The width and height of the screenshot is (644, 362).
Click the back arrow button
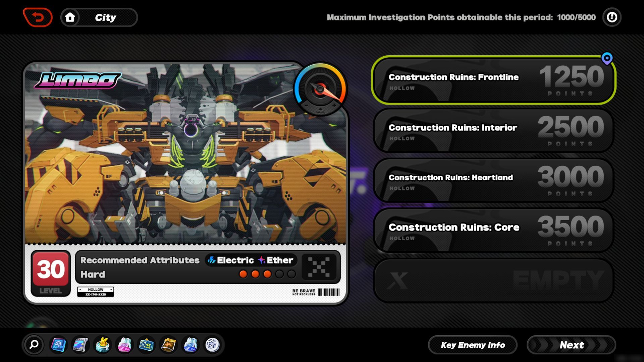(38, 17)
